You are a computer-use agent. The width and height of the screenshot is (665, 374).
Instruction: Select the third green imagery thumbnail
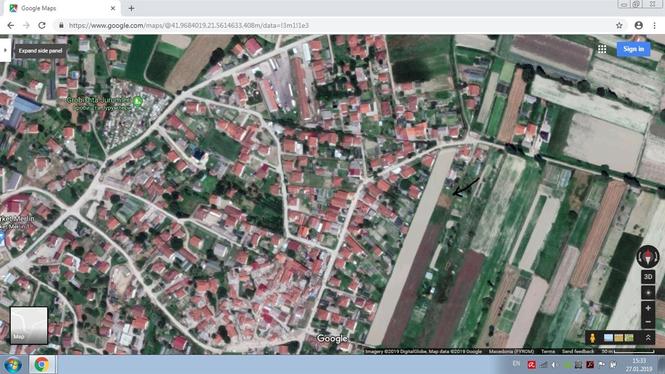pos(629,338)
